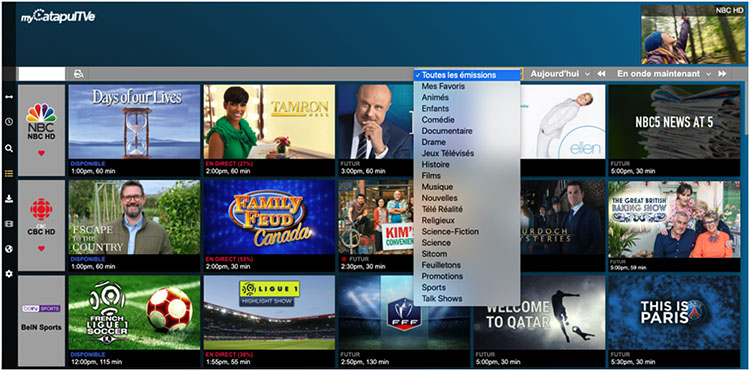Click the channel search input field
This screenshot has width=750, height=371.
[41, 74]
